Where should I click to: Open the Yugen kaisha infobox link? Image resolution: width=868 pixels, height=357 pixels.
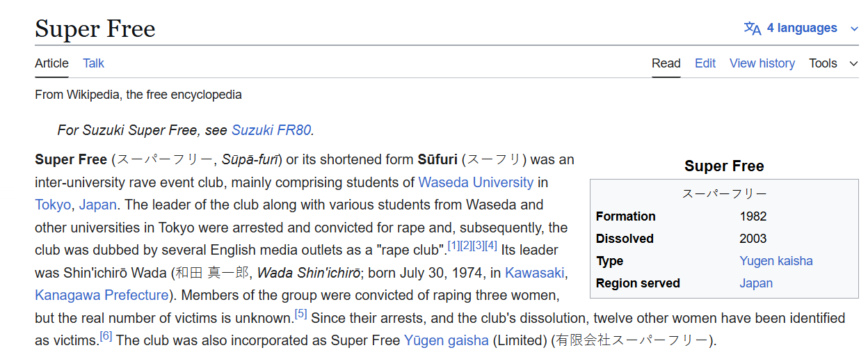coord(776,261)
